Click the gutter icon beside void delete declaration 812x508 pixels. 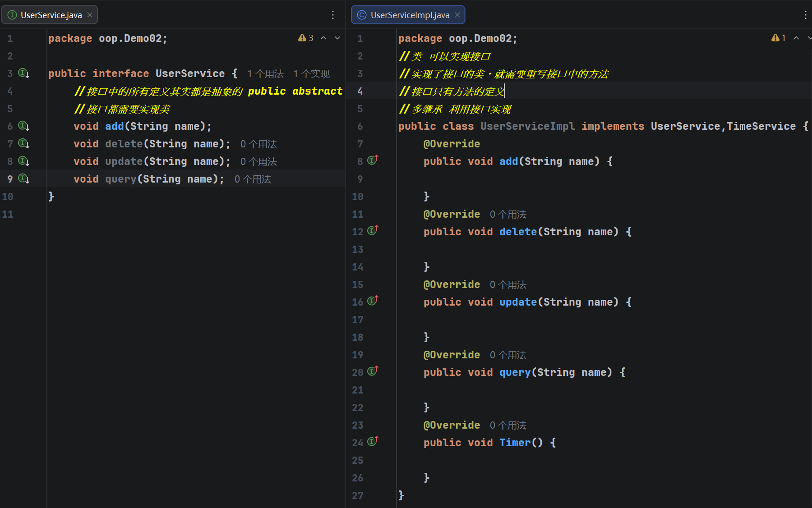coord(23,143)
